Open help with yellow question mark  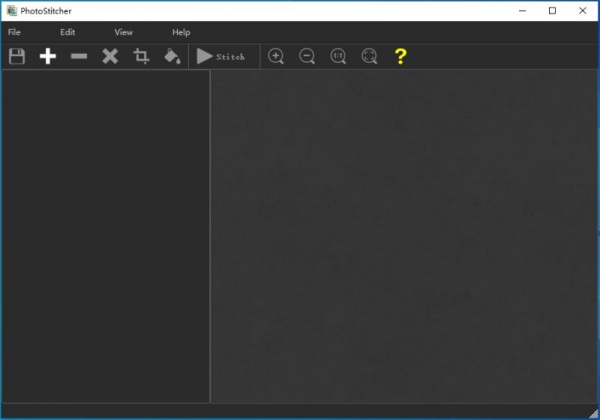tap(400, 56)
